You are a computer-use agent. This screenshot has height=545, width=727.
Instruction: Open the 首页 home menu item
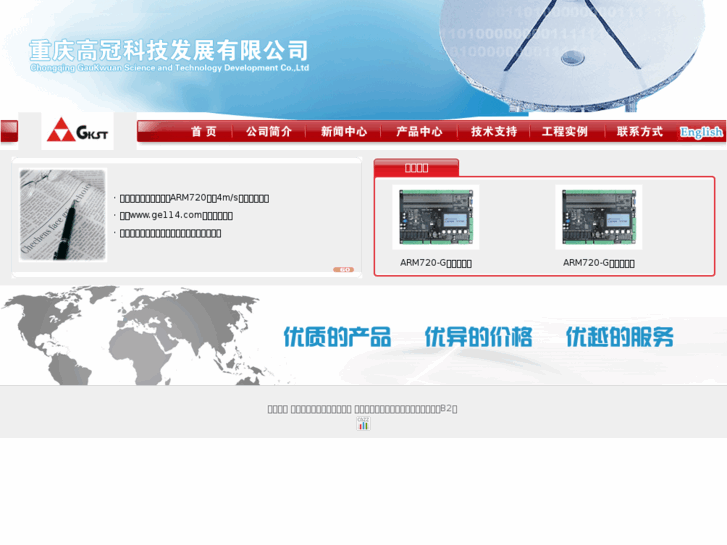click(204, 132)
